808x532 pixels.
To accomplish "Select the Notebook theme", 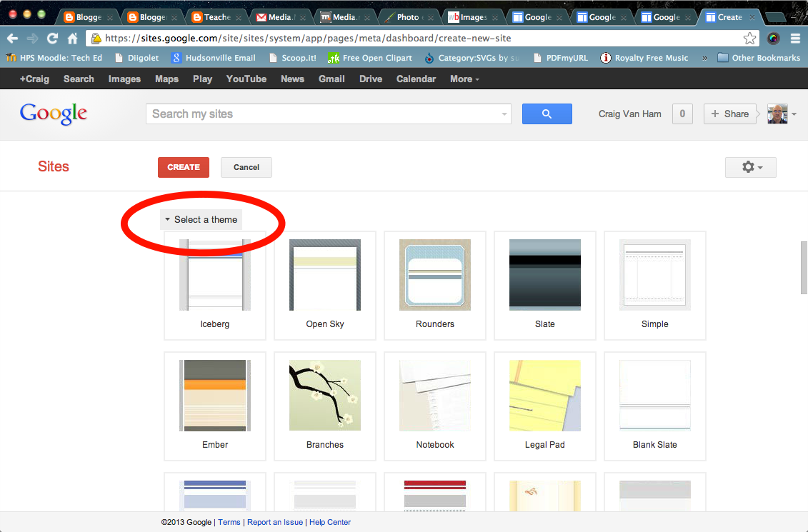I will 435,406.
